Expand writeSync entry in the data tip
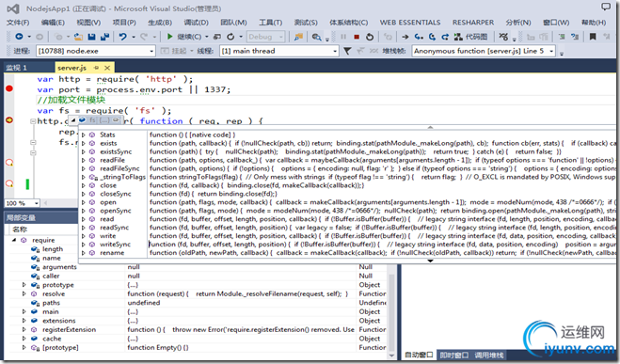 click(x=84, y=245)
